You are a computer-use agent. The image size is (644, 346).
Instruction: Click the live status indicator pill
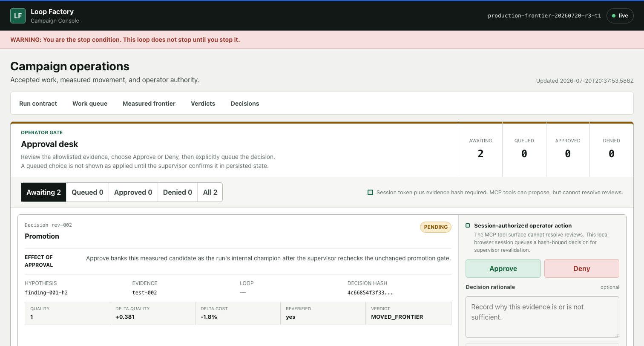[620, 16]
